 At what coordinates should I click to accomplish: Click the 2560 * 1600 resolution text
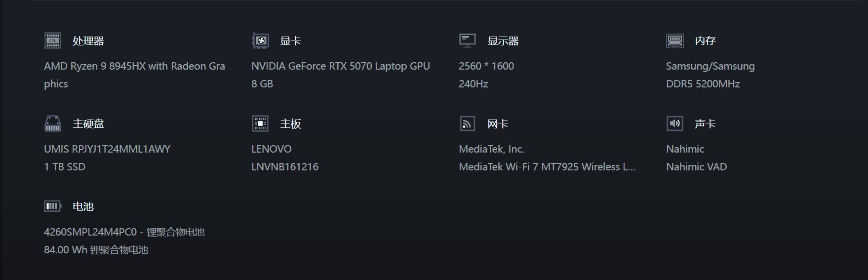486,66
